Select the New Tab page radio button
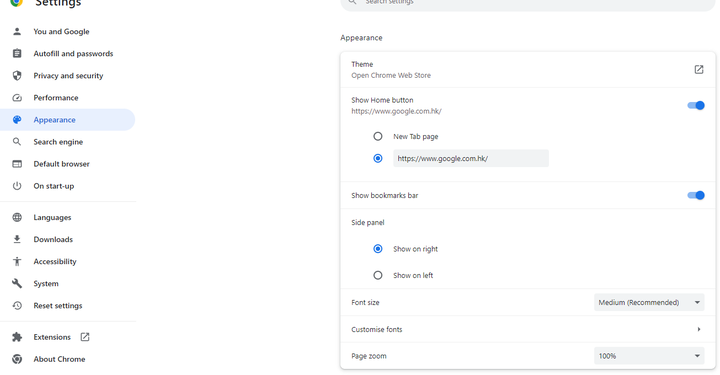The height and width of the screenshot is (375, 720). [x=377, y=137]
